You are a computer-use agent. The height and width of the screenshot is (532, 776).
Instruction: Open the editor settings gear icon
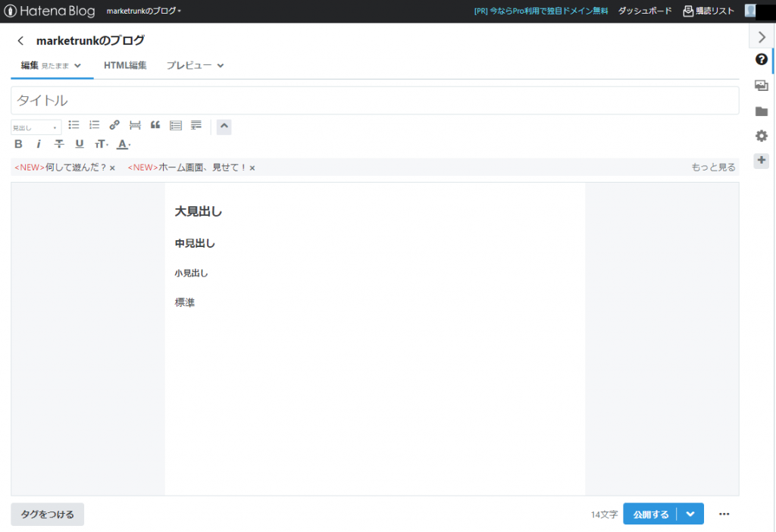[x=761, y=136]
